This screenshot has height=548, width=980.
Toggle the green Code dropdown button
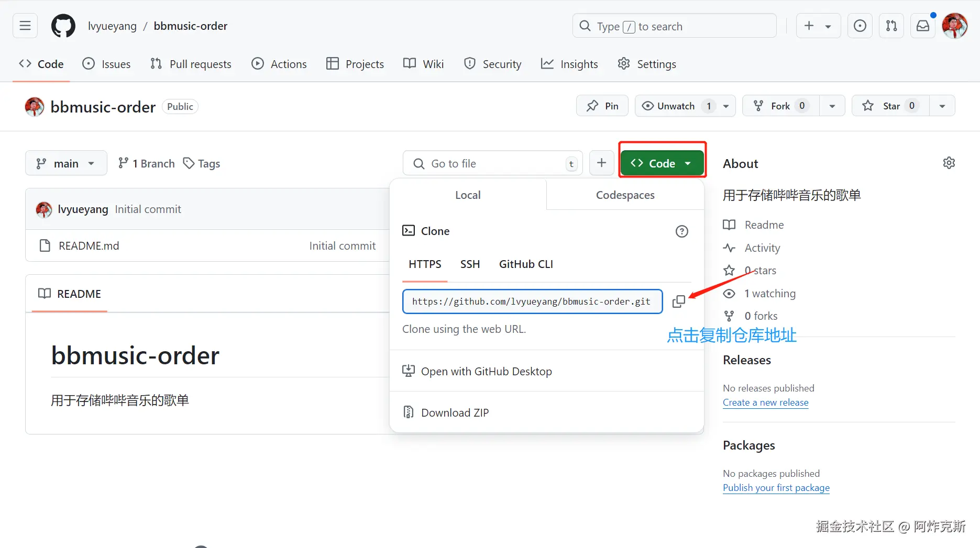662,163
